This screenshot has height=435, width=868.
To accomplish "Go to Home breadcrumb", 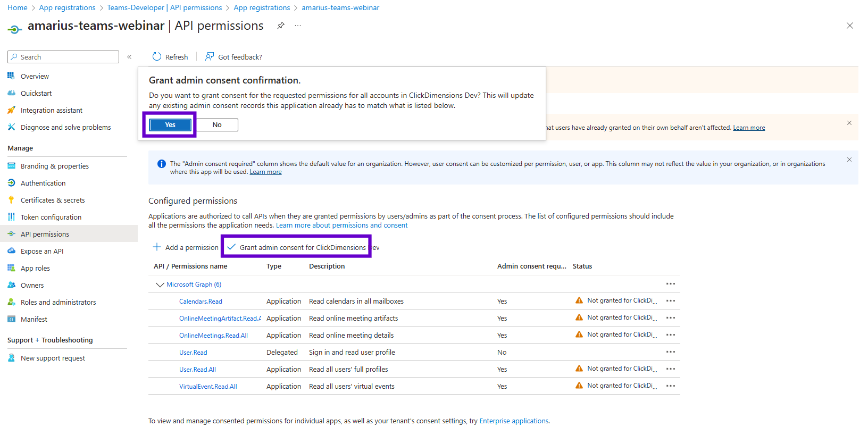I will (x=18, y=7).
